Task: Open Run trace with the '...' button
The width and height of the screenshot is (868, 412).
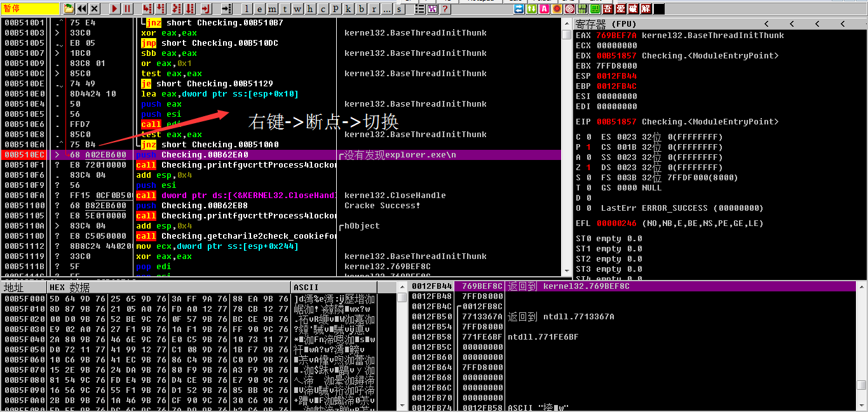Action: pyautogui.click(x=386, y=9)
